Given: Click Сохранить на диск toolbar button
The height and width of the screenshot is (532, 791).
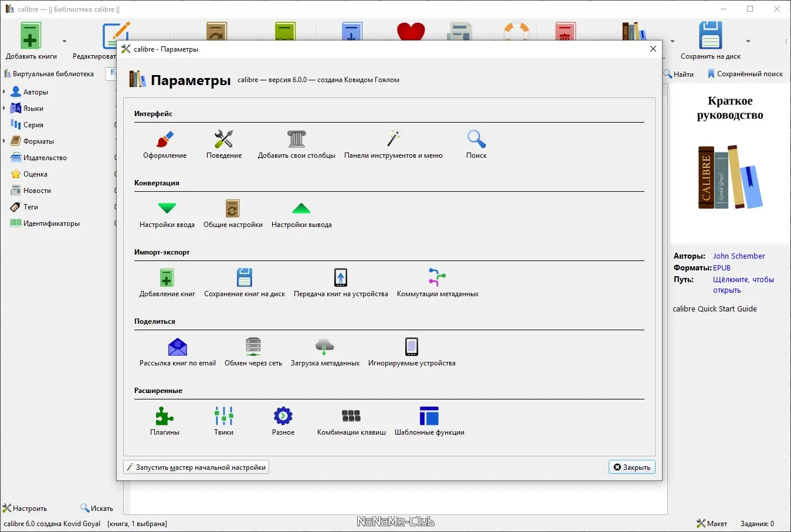Looking at the screenshot, I should [x=711, y=41].
